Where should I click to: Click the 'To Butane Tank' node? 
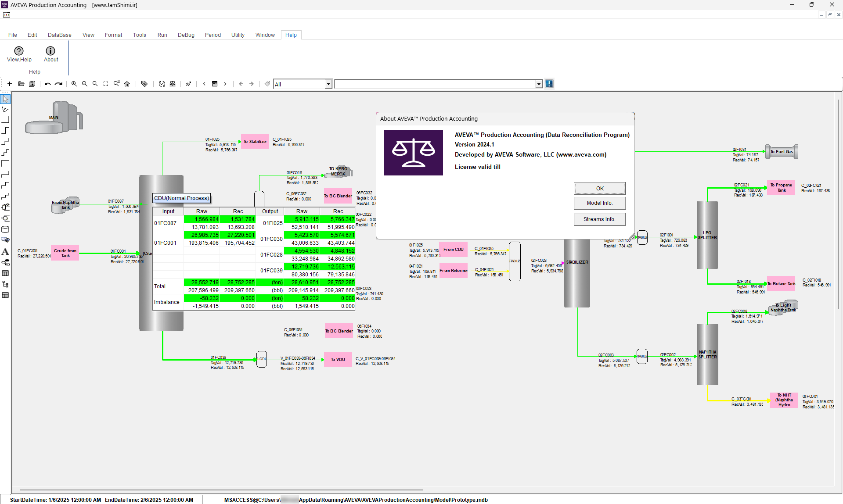coord(782,284)
